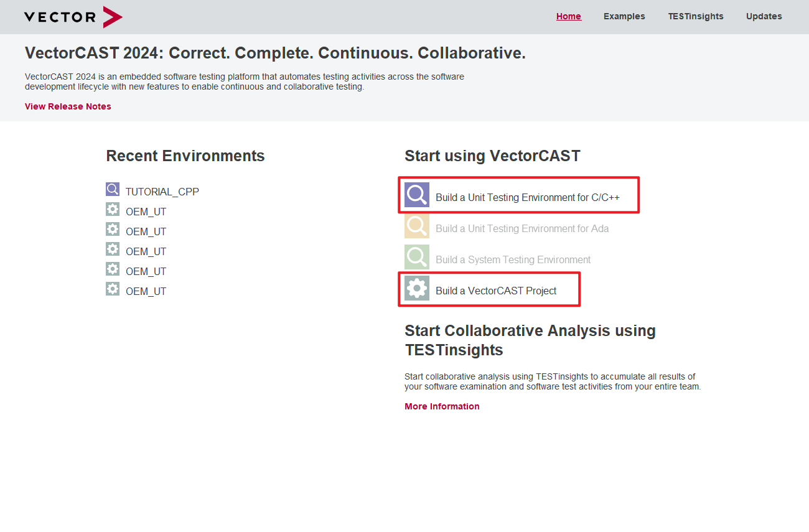
Task: Select Build a Unit Testing Environment for Ada
Action: pyautogui.click(x=522, y=229)
